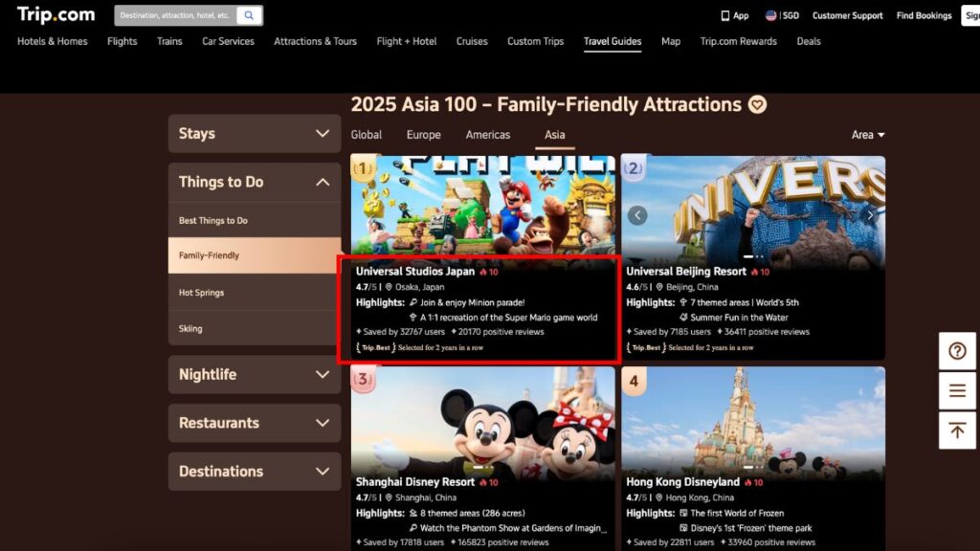Click the help question mark button
The image size is (980, 551).
coord(957,350)
